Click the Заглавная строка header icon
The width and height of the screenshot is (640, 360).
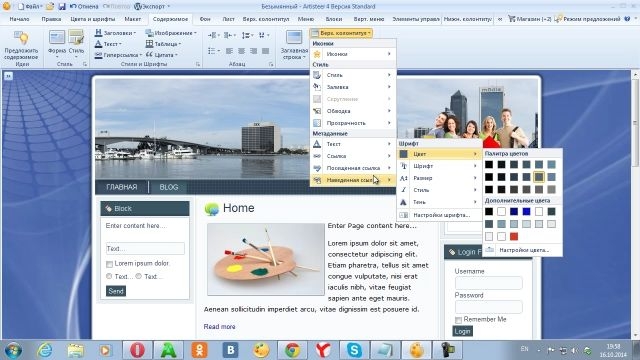click(x=294, y=38)
